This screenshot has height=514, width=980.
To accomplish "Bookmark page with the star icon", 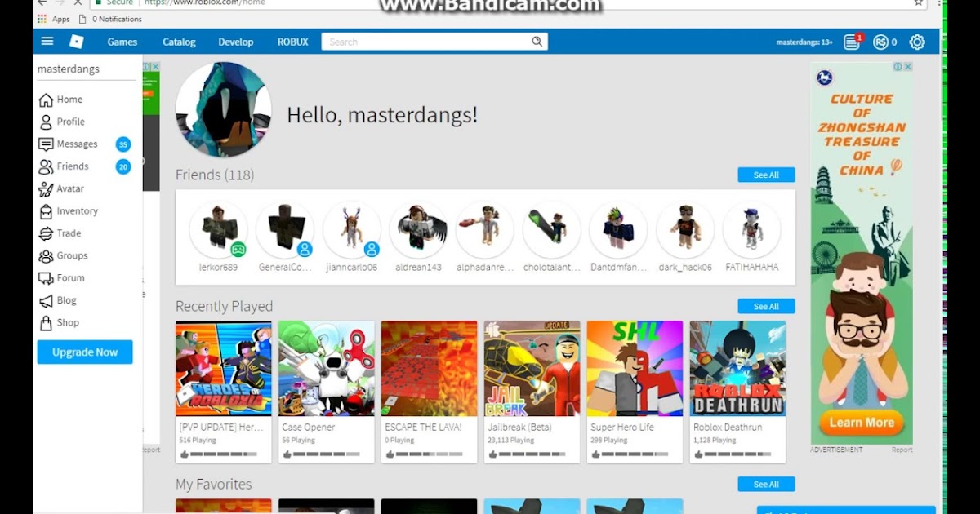I will coord(919,3).
